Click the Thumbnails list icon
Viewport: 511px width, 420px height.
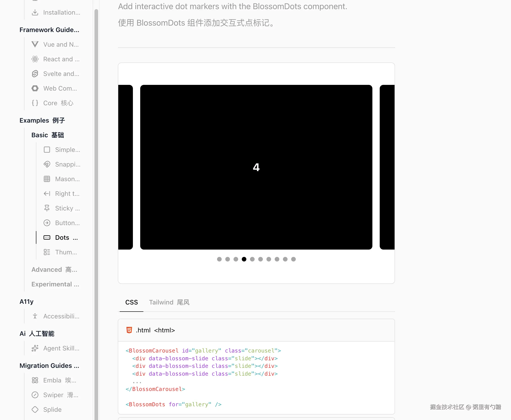tap(47, 252)
